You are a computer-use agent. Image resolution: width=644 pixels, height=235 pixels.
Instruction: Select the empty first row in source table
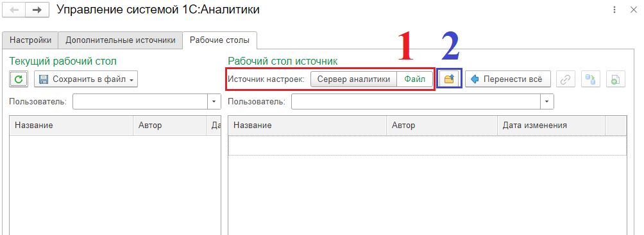coord(427,145)
